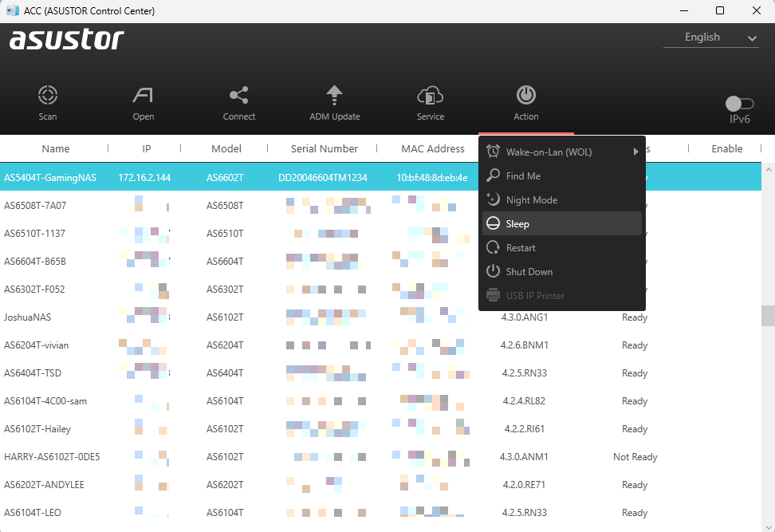Choose Wake-on-Lan (WOL) menu entry
Image resolution: width=775 pixels, height=532 pixels.
(x=562, y=152)
